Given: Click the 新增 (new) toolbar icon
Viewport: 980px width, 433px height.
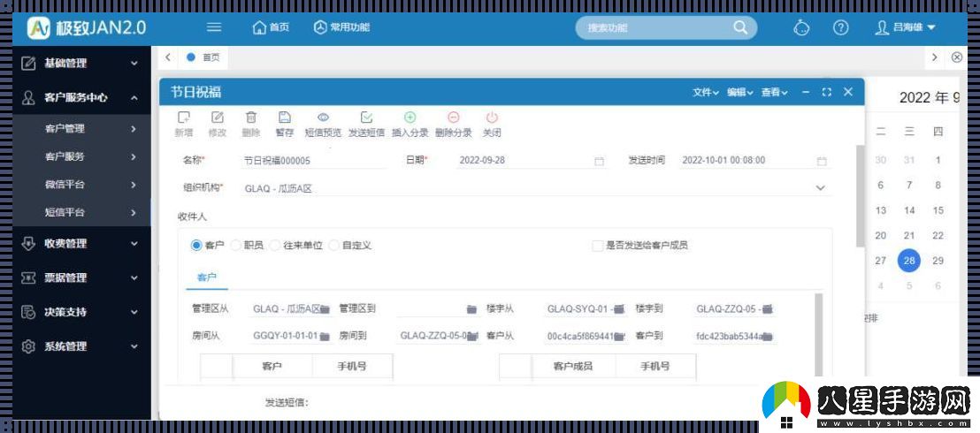Looking at the screenshot, I should [183, 118].
